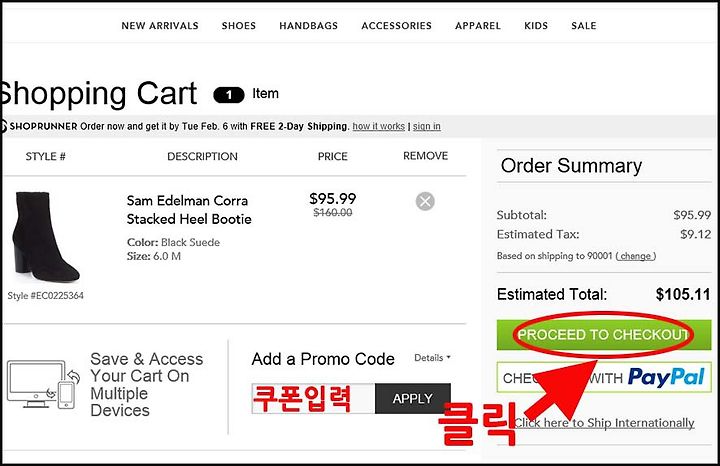This screenshot has width=720, height=466.
Task: Click the PayPal logo checkout button
Action: [x=604, y=377]
